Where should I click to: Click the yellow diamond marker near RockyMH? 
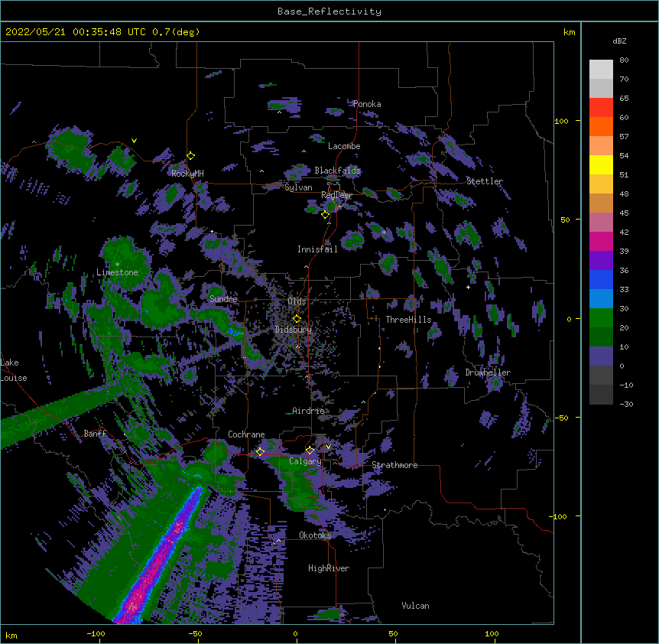(x=191, y=155)
